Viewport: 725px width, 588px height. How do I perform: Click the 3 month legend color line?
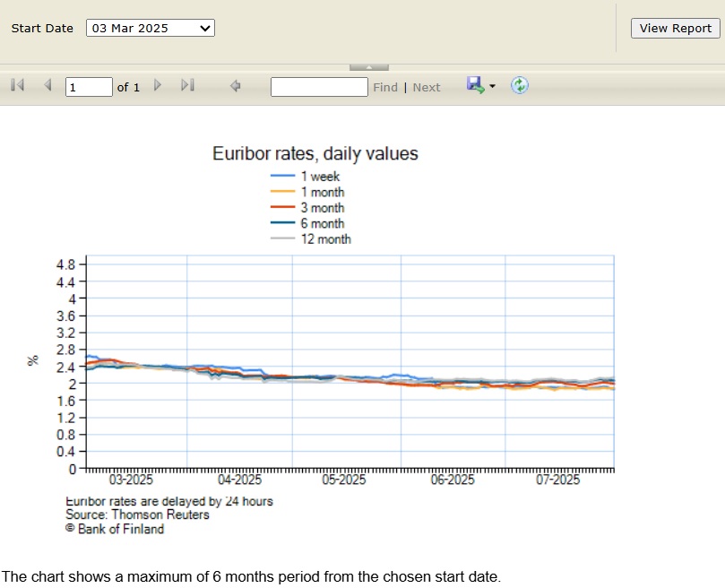[x=282, y=207]
